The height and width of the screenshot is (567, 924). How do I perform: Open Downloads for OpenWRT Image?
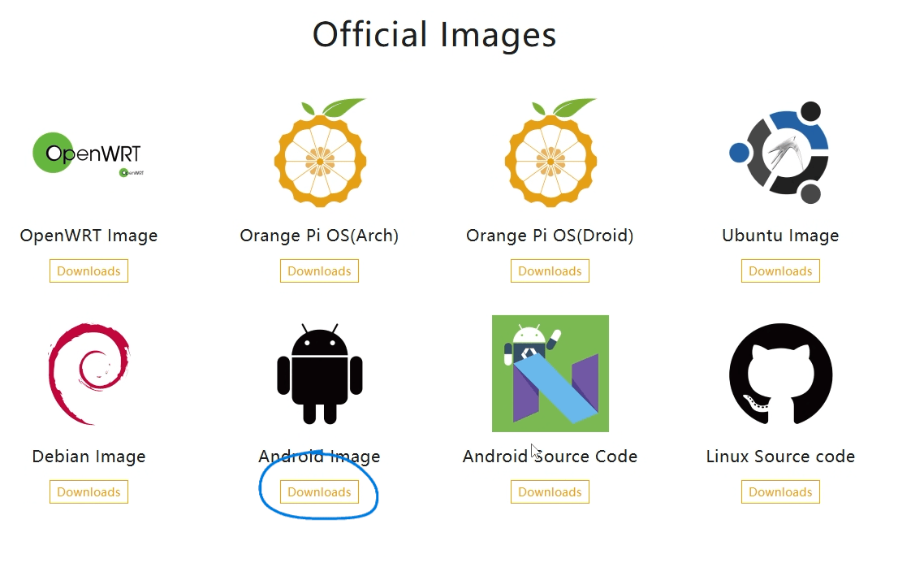click(x=89, y=271)
